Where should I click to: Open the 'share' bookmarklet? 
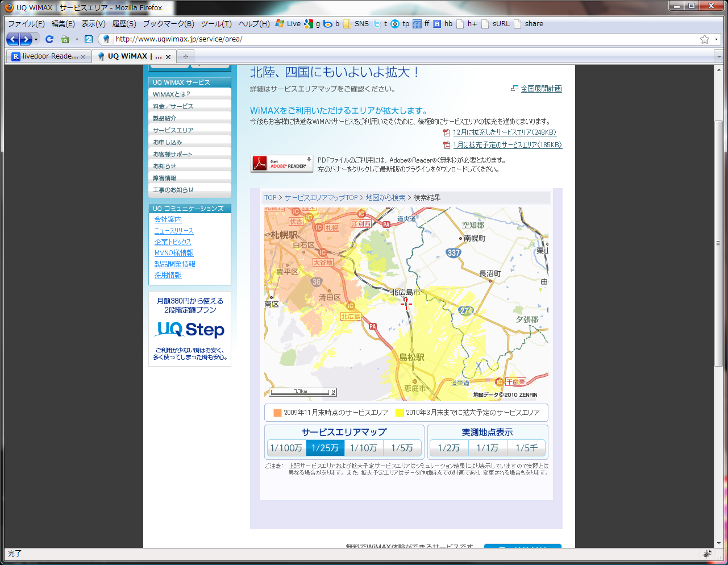click(529, 23)
